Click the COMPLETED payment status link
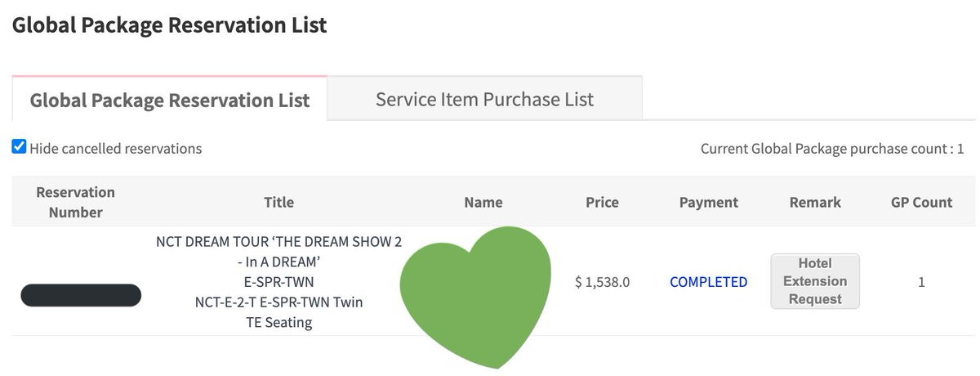Viewport: 980px width, 376px height. coord(708,282)
